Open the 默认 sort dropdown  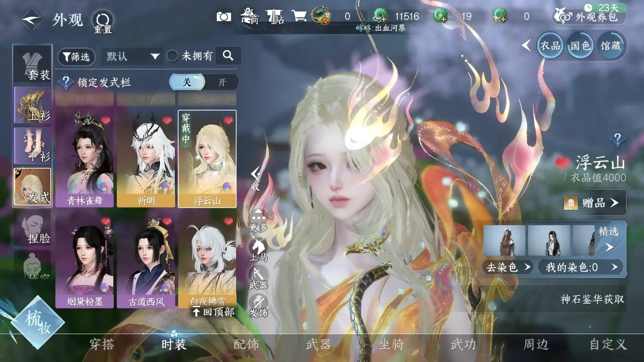132,56
